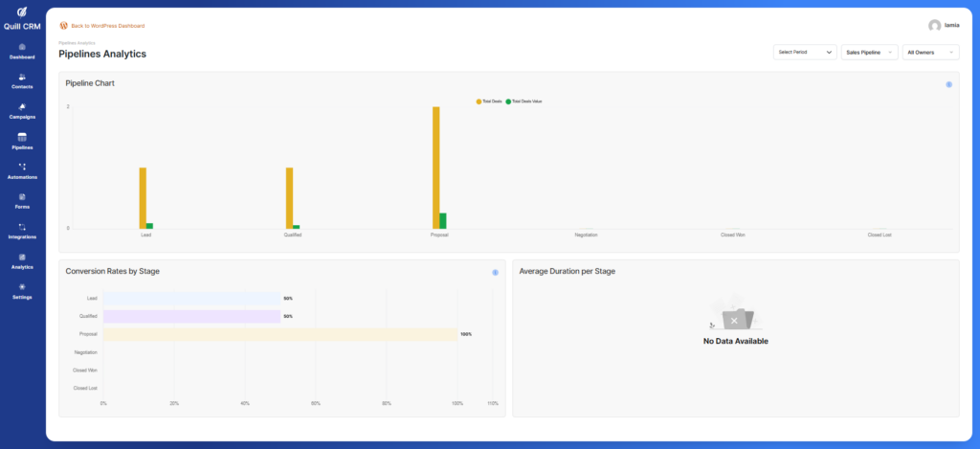This screenshot has height=449, width=980.
Task: Expand the Sales Pipeline dropdown
Action: click(x=870, y=52)
